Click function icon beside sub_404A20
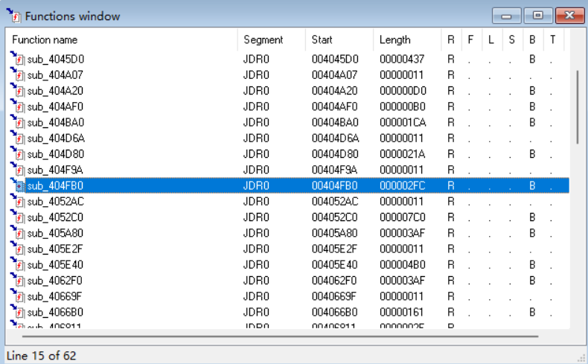Screen dimensions: 588x364 [17, 90]
